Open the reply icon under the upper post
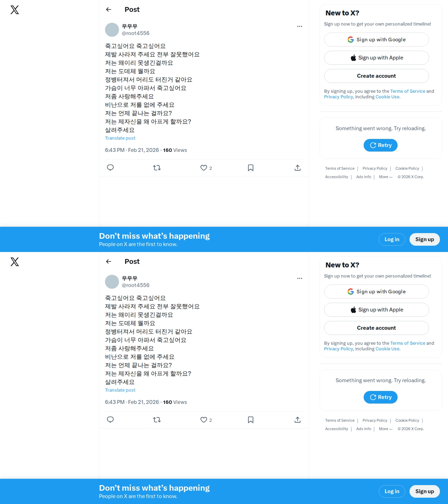Screen dimensions: 448x504 [110, 168]
